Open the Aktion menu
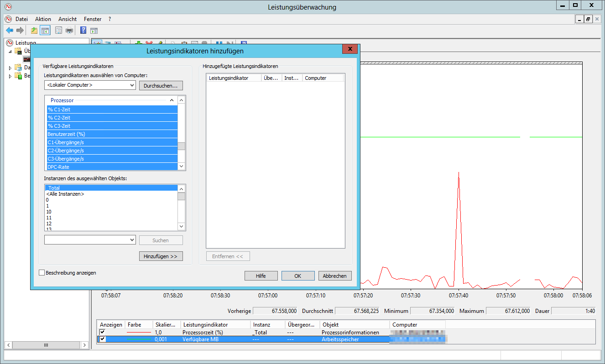605x364 pixels. tap(43, 19)
